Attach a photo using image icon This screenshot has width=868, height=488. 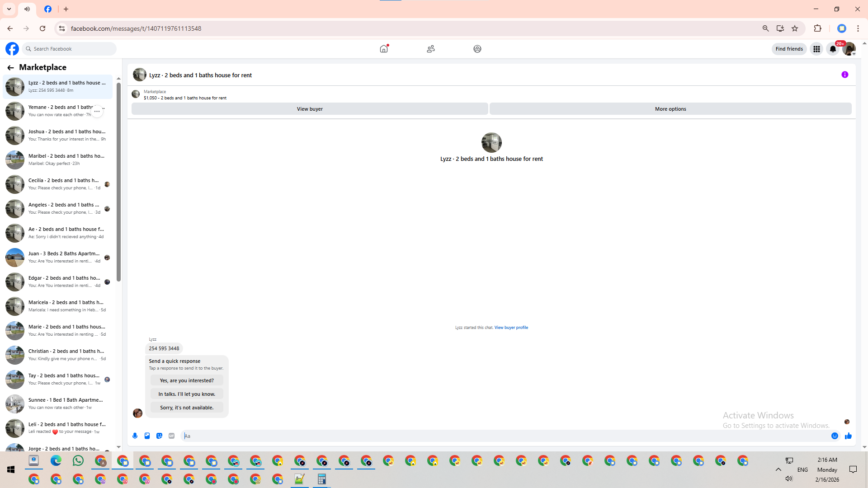click(x=147, y=436)
